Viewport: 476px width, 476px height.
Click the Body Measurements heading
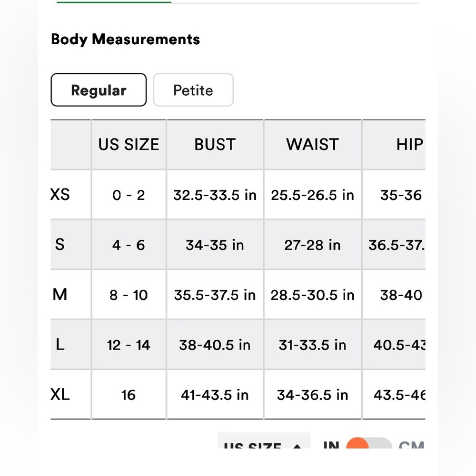[x=125, y=40]
